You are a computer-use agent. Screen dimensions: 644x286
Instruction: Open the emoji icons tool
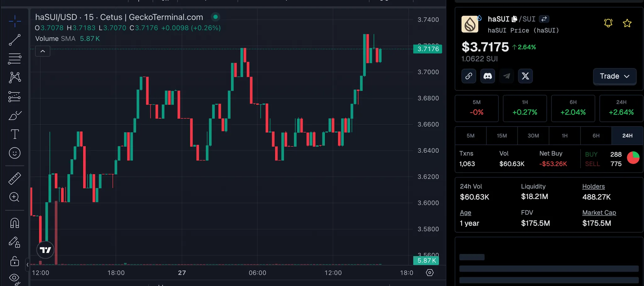pyautogui.click(x=14, y=153)
